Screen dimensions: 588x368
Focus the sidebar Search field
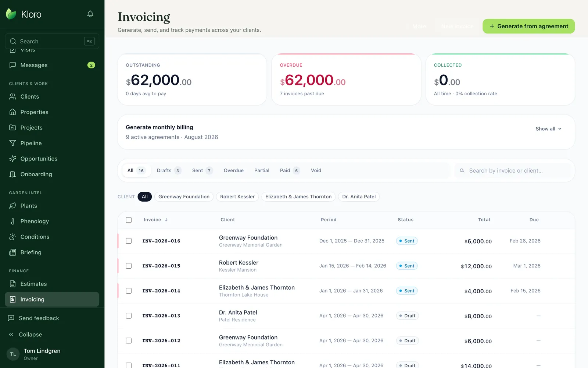tap(52, 41)
